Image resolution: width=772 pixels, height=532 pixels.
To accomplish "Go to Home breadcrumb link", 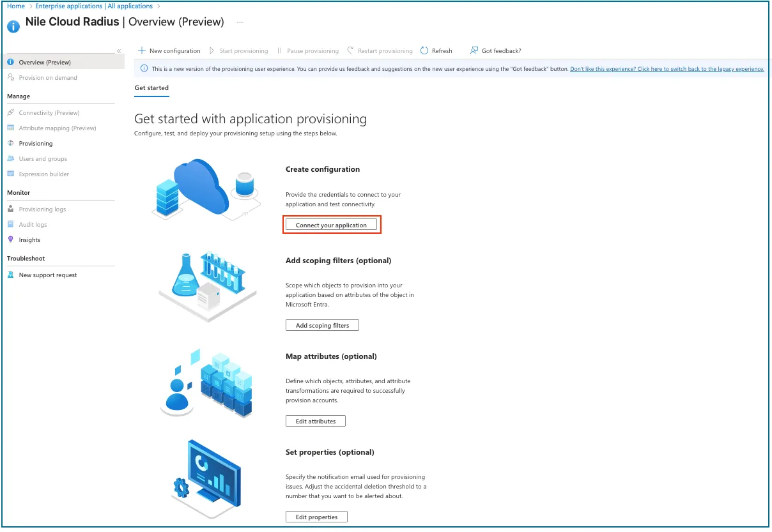I will [16, 6].
